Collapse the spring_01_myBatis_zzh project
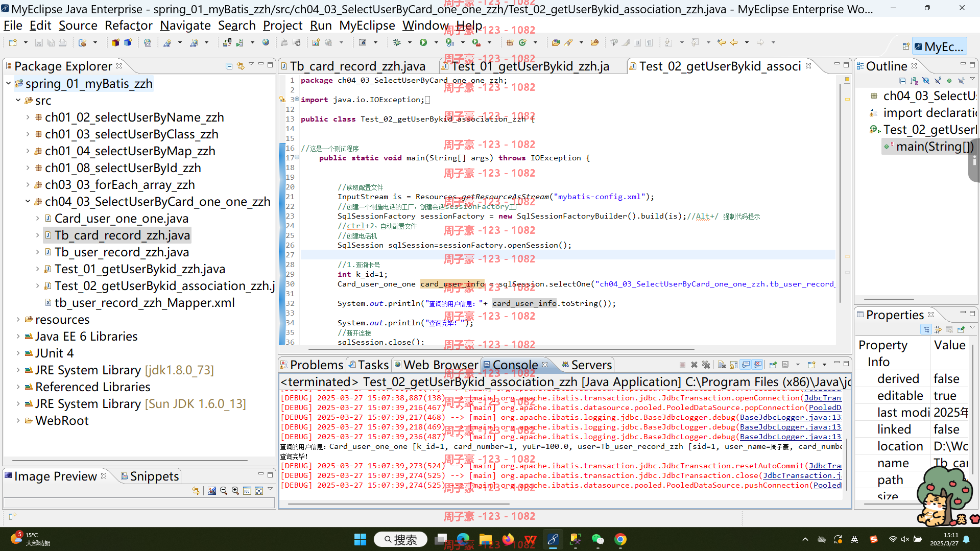Screen dimensions: 980x551 (8, 83)
